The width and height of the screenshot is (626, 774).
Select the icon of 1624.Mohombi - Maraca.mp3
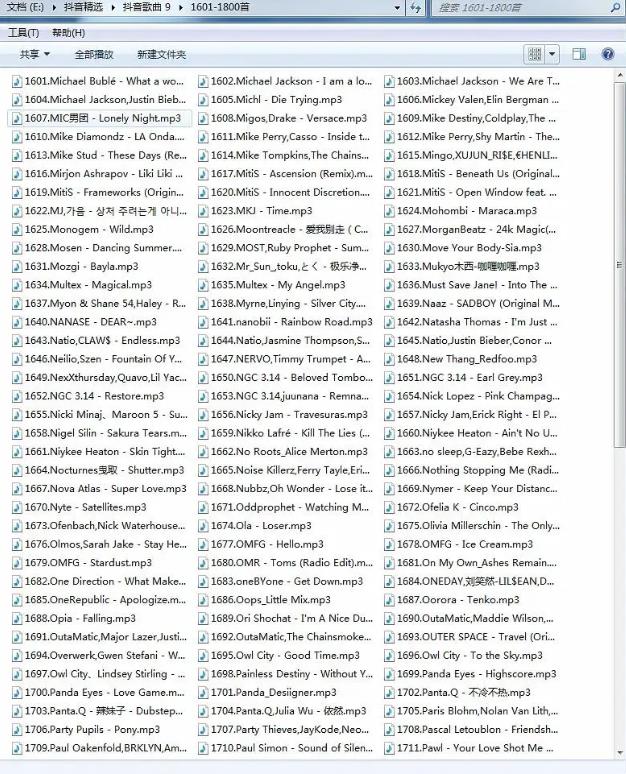pyautogui.click(x=389, y=211)
